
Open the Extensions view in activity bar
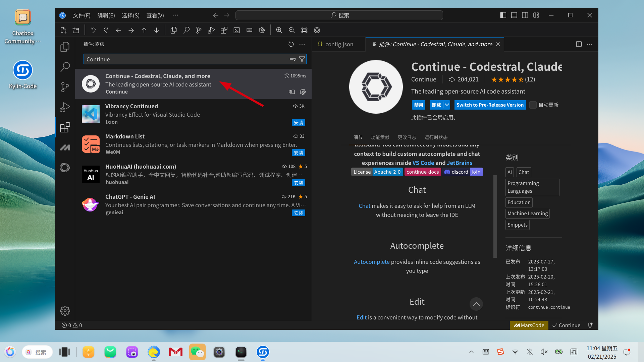pyautogui.click(x=65, y=127)
